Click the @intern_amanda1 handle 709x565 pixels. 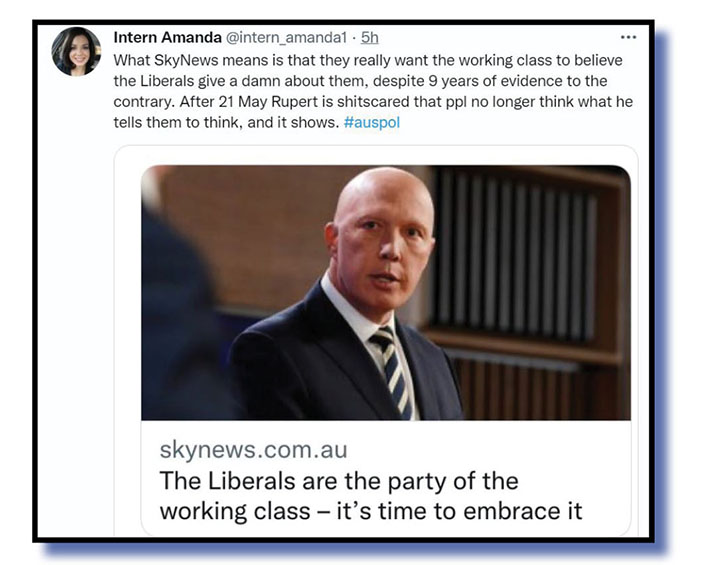(286, 38)
